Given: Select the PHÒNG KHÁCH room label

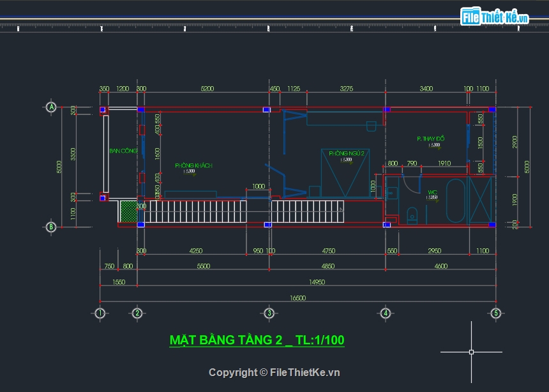Looking at the screenshot, I should tap(193, 165).
